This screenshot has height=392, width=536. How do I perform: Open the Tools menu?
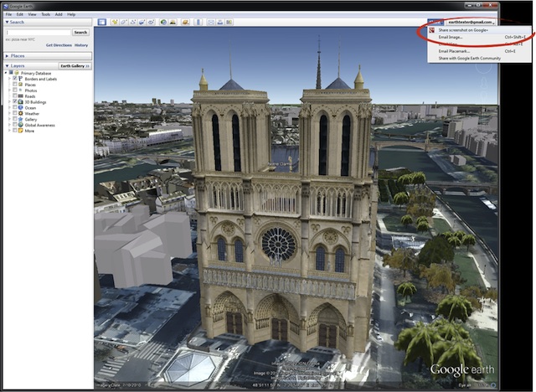point(45,14)
